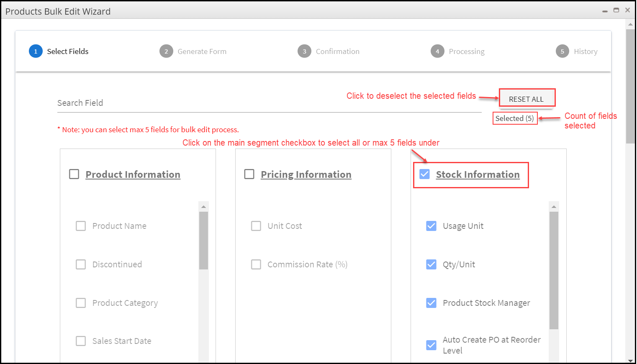
Task: Click the main window scrollbar down arrow
Action: click(x=631, y=360)
